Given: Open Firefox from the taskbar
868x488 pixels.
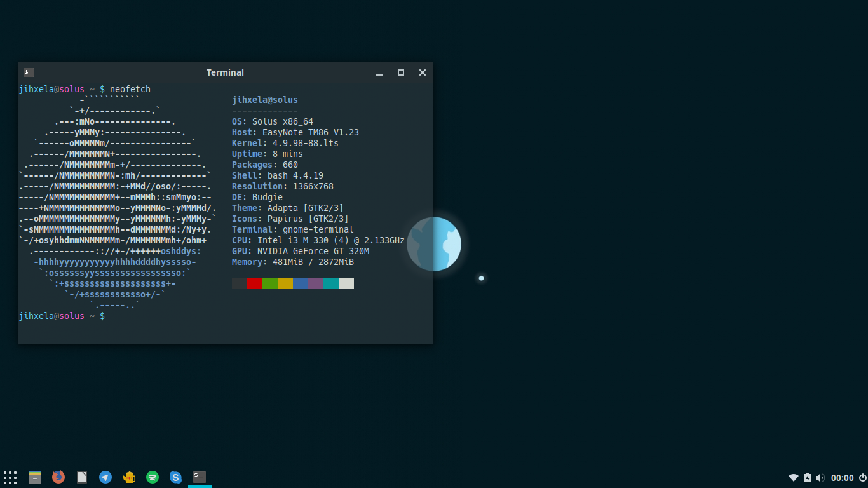Looking at the screenshot, I should click(58, 477).
